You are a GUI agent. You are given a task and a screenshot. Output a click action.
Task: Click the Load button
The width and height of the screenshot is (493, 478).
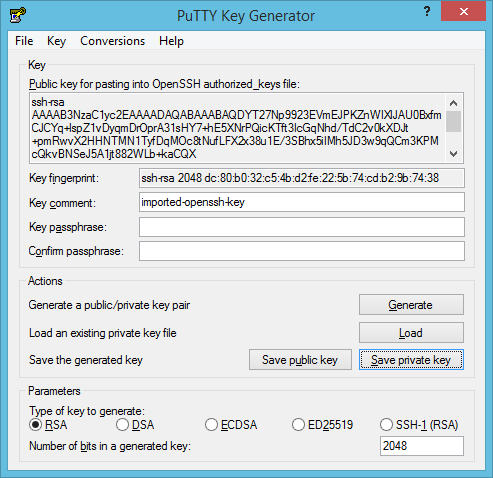[x=411, y=333]
